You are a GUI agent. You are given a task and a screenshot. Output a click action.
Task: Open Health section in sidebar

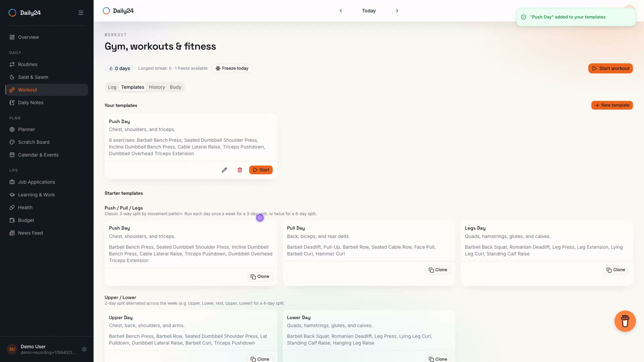point(47,207)
